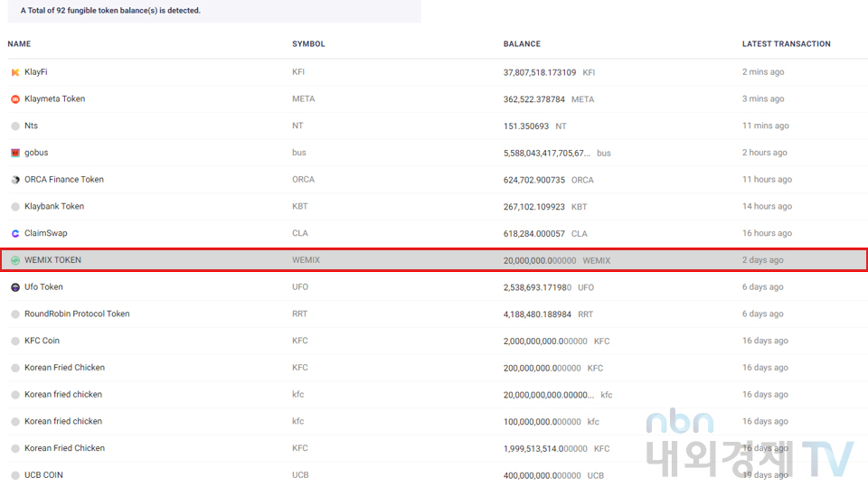
Task: Click the NAME column header
Action: click(x=19, y=43)
